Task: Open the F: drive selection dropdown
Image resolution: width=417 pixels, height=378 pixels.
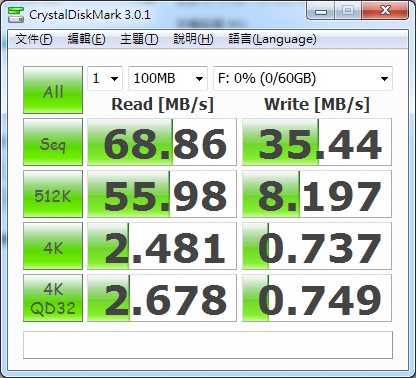Action: coord(303,78)
